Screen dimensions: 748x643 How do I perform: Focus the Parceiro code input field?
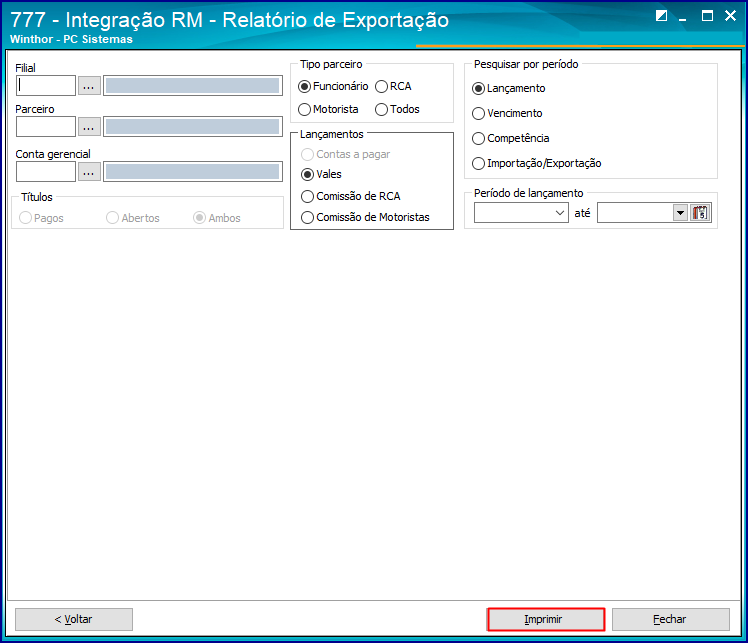point(46,126)
